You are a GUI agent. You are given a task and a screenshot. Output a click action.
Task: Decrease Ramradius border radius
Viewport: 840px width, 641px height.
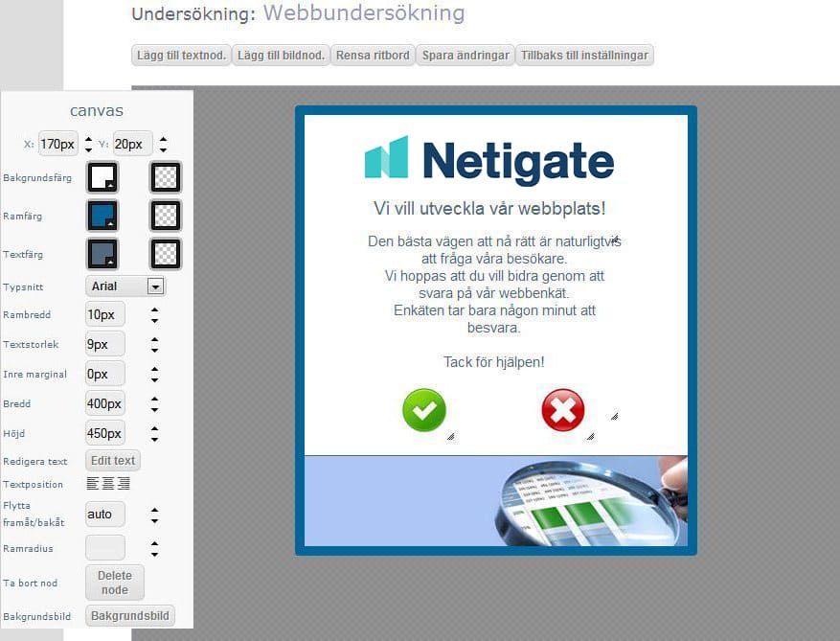(x=155, y=554)
